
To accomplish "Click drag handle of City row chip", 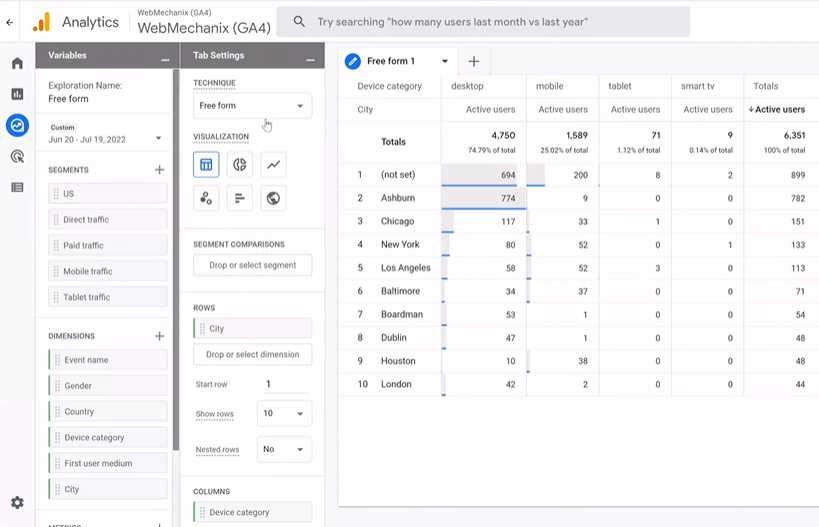I will (202, 329).
